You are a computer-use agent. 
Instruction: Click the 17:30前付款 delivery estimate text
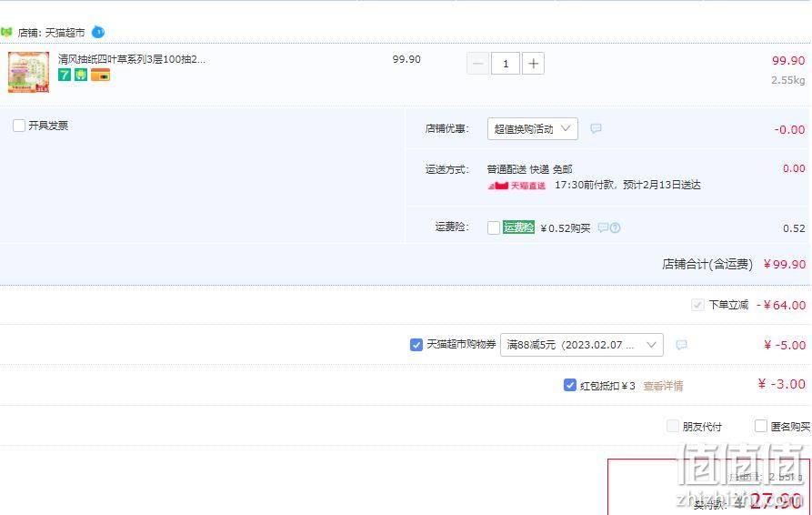click(x=627, y=185)
